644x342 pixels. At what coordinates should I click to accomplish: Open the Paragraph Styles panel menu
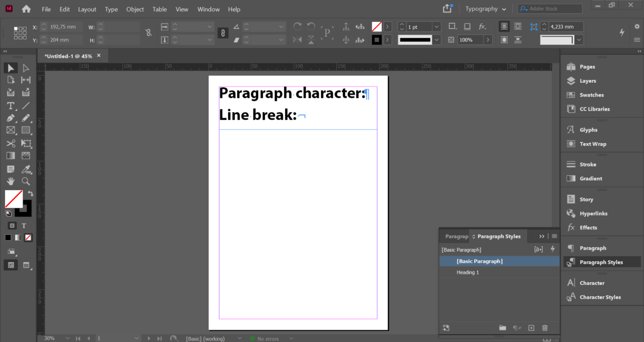point(554,235)
